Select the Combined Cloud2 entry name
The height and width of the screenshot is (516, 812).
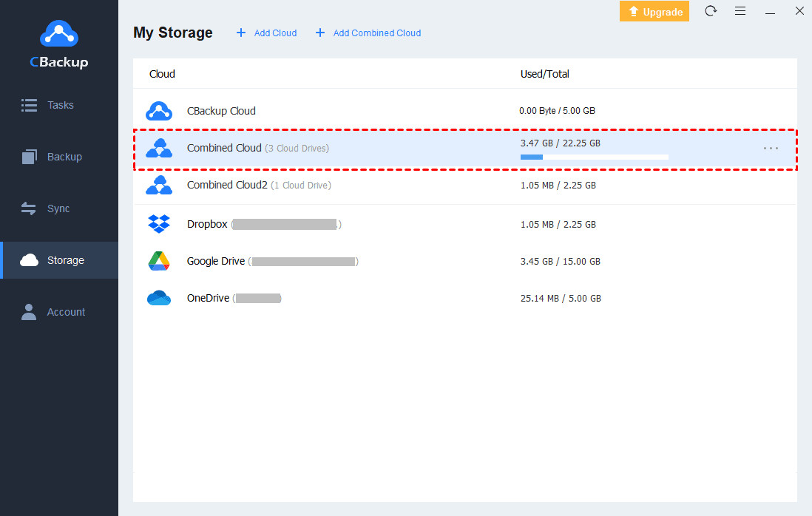227,185
